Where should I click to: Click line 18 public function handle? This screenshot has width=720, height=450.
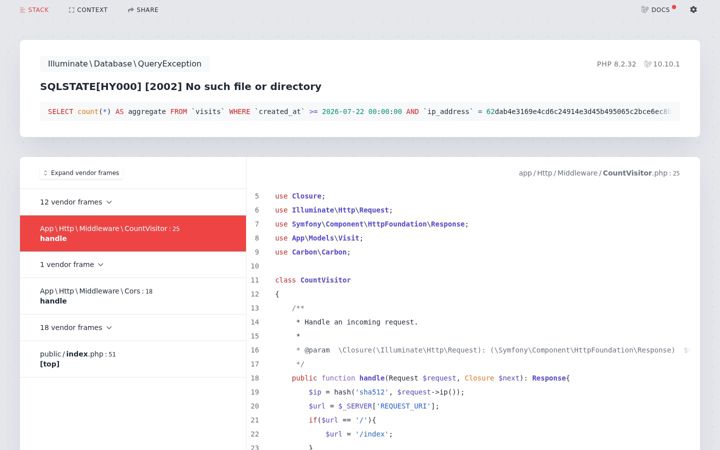(x=430, y=378)
